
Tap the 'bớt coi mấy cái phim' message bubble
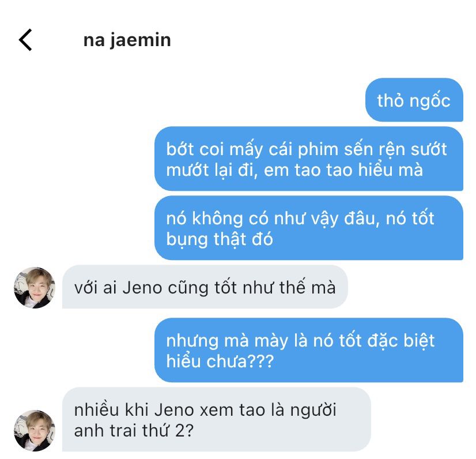[x=309, y=159]
